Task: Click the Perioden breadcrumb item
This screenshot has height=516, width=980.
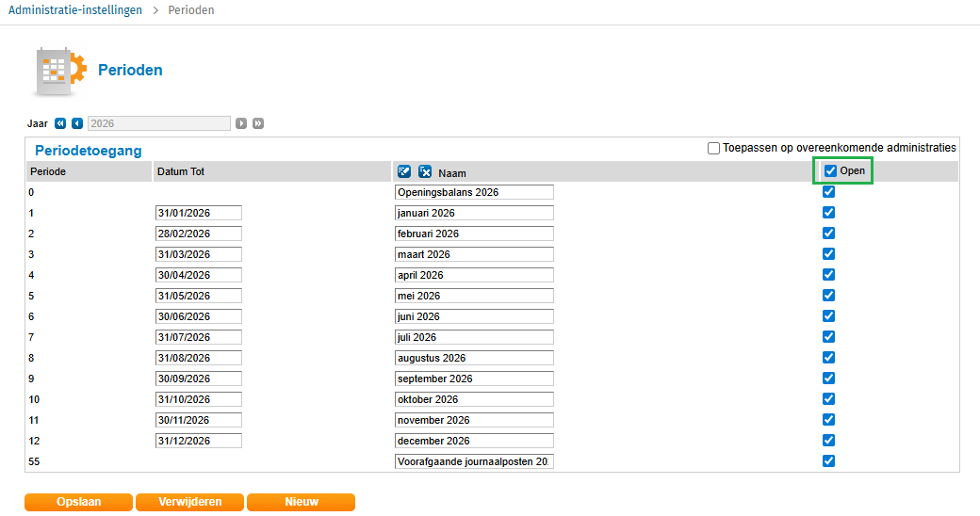Action: (191, 10)
